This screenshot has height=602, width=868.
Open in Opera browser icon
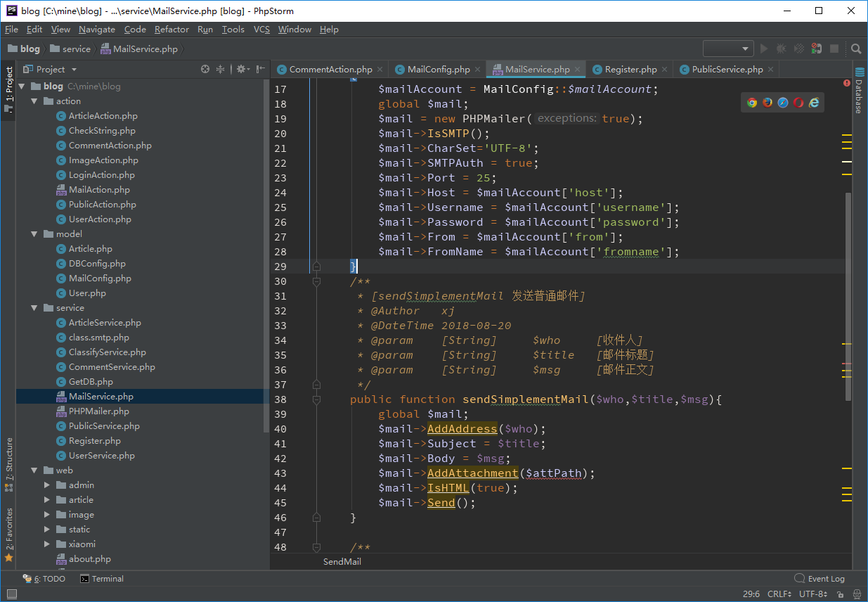coord(798,102)
